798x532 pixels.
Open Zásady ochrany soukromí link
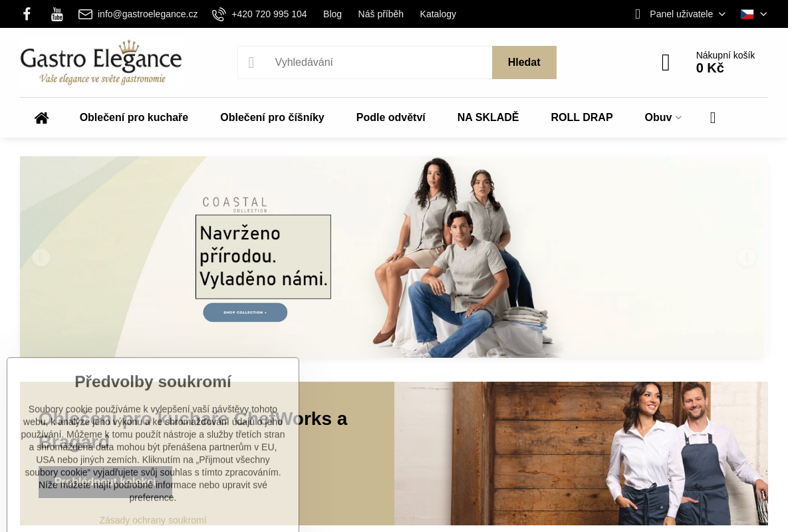coord(153,520)
